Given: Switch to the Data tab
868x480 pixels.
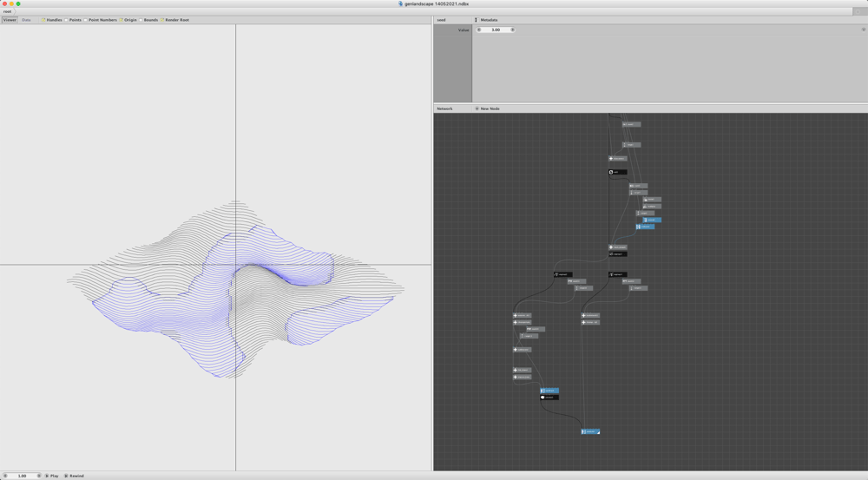Looking at the screenshot, I should click(26, 20).
